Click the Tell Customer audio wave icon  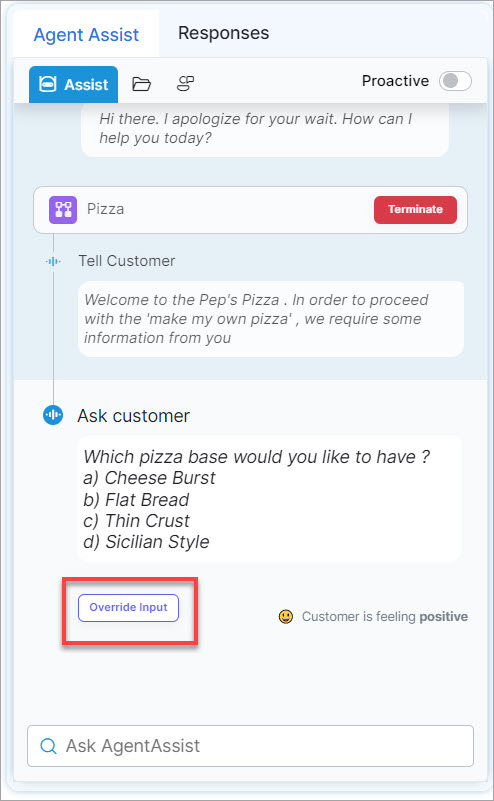[53, 262]
